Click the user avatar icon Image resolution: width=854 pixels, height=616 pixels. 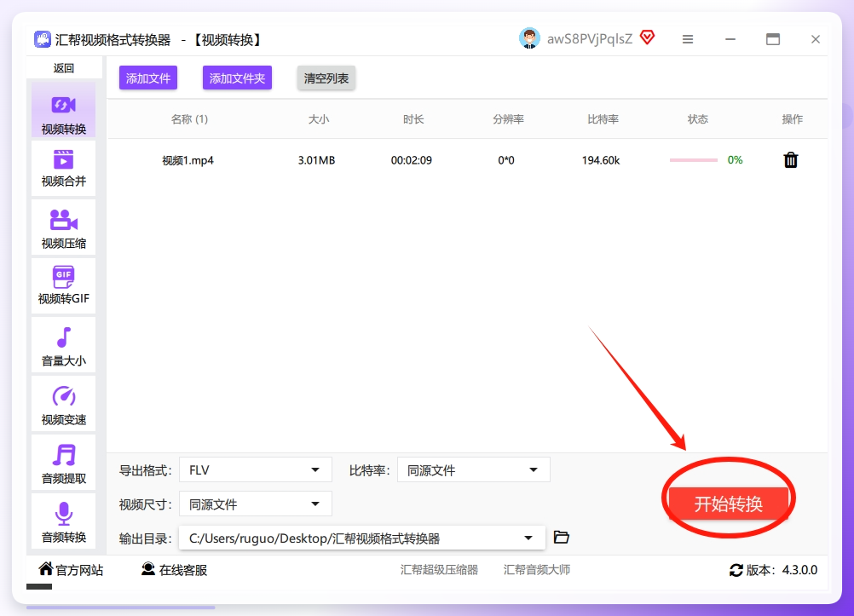tap(529, 38)
